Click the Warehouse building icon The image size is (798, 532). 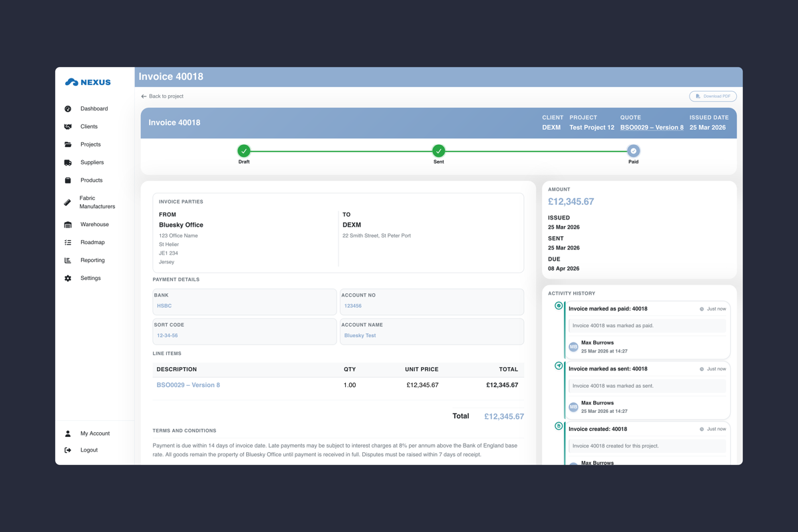click(x=68, y=225)
